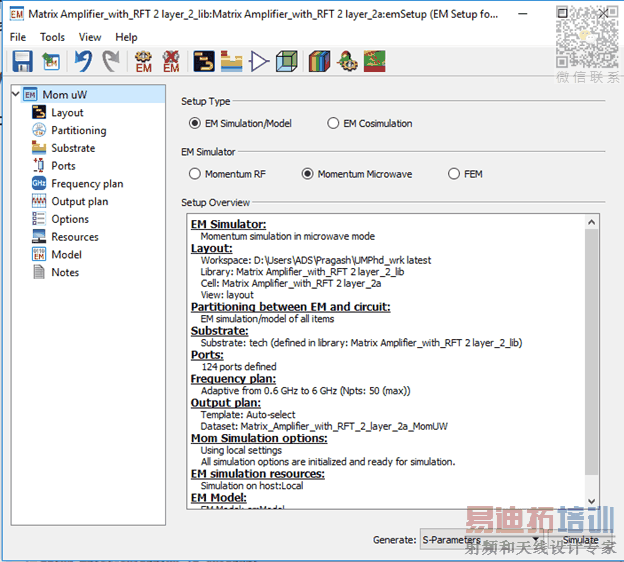Open the Generate S-Parameters dropdown

tap(482, 540)
